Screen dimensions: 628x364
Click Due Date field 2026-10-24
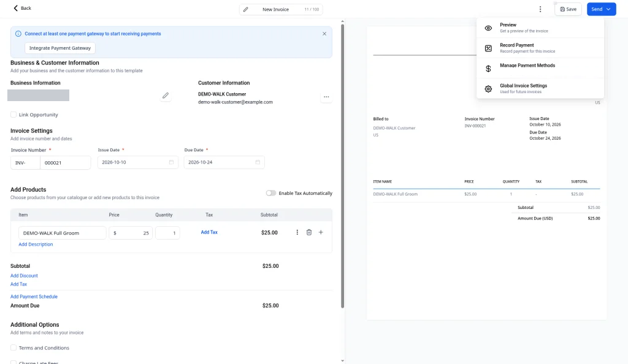(224, 162)
